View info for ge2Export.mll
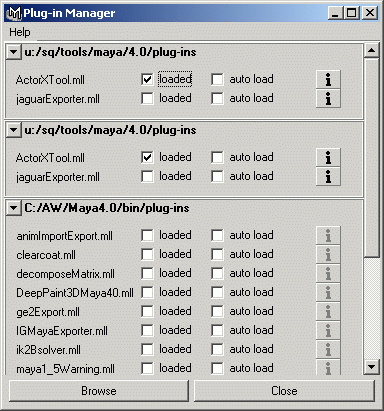The image size is (384, 411). click(x=328, y=311)
